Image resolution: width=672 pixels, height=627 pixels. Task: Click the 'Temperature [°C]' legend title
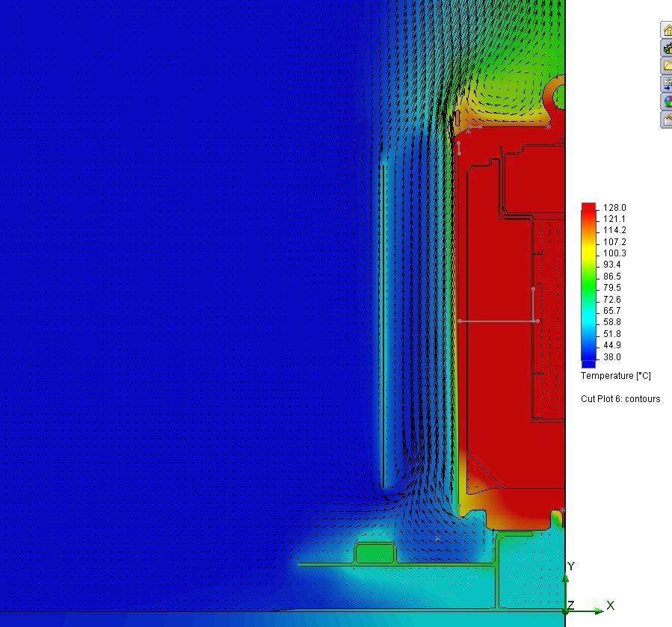point(616,376)
